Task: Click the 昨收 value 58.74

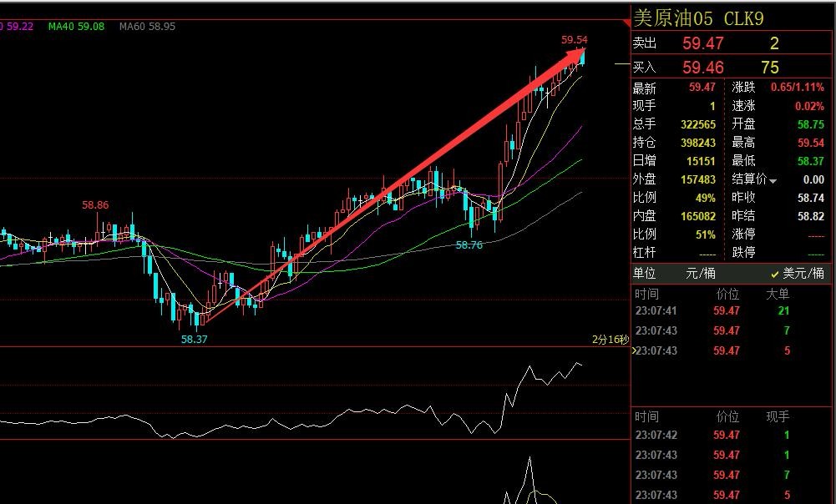Action: click(811, 198)
